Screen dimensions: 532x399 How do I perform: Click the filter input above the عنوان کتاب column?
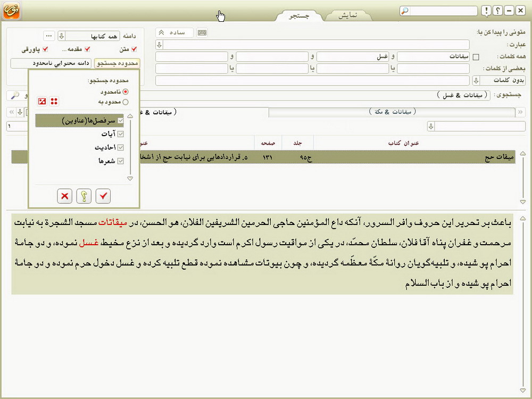tap(480, 127)
